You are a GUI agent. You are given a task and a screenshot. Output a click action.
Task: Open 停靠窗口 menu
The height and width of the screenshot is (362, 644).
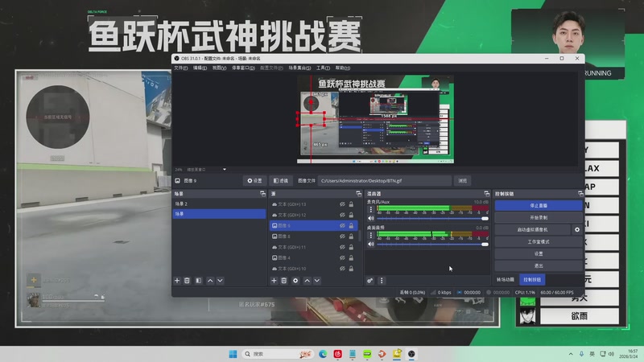243,68
